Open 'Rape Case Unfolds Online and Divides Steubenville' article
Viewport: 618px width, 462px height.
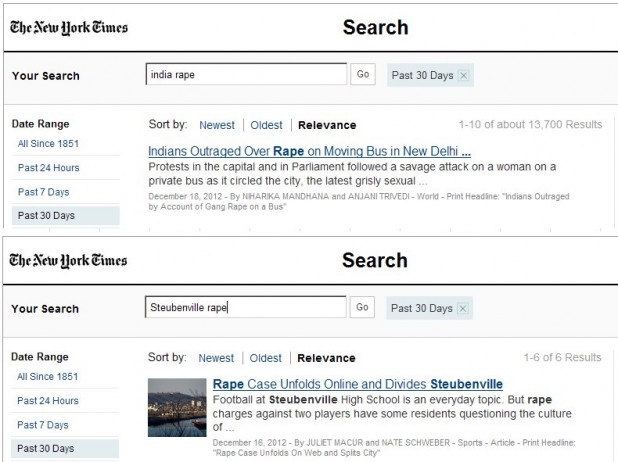[357, 384]
